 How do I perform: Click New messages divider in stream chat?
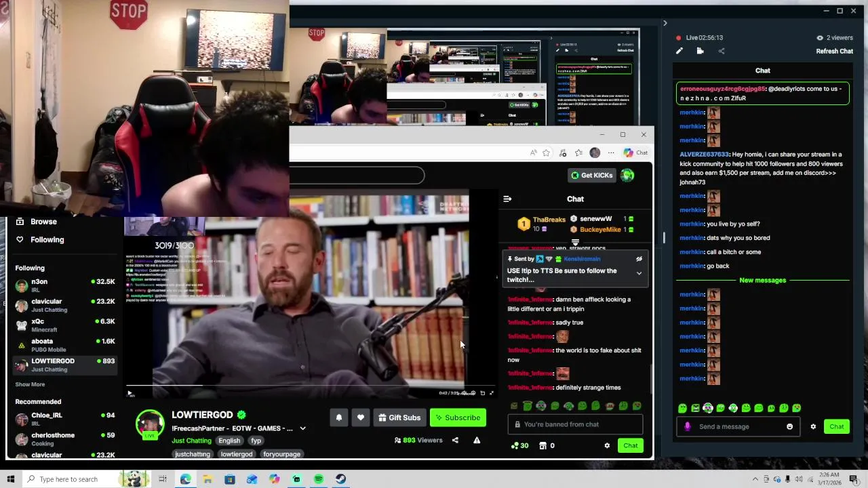(762, 280)
